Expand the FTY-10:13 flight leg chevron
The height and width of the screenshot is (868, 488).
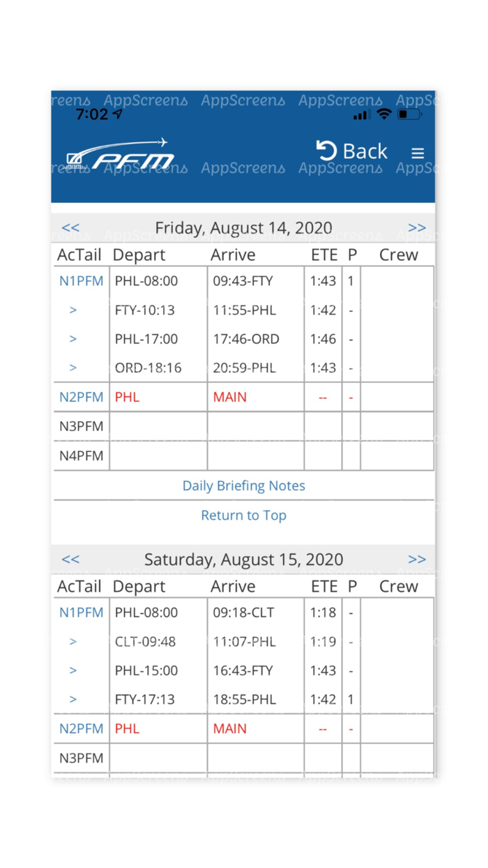(x=73, y=310)
